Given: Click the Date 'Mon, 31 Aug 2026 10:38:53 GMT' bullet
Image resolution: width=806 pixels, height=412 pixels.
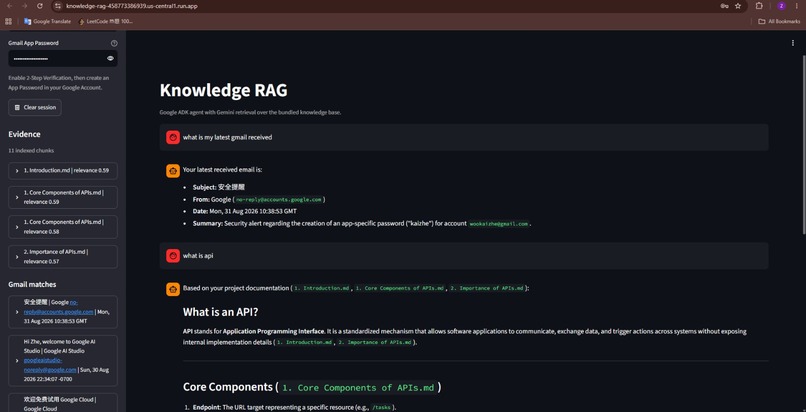Looking at the screenshot, I should point(245,212).
